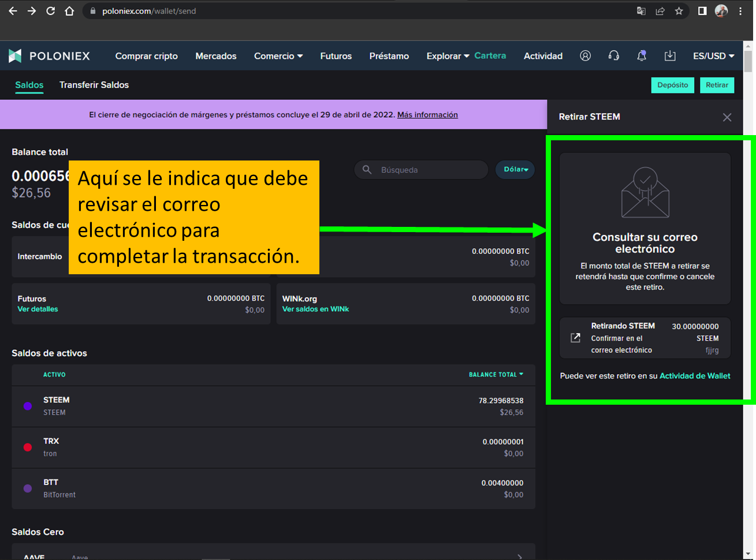Image resolution: width=756 pixels, height=560 pixels.
Task: Follow the Más información link
Action: pyautogui.click(x=427, y=115)
